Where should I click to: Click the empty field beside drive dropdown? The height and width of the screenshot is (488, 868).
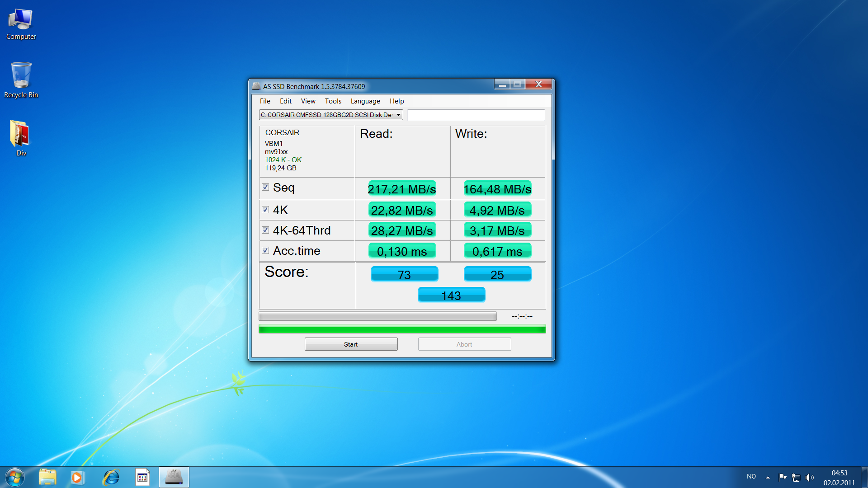point(476,115)
